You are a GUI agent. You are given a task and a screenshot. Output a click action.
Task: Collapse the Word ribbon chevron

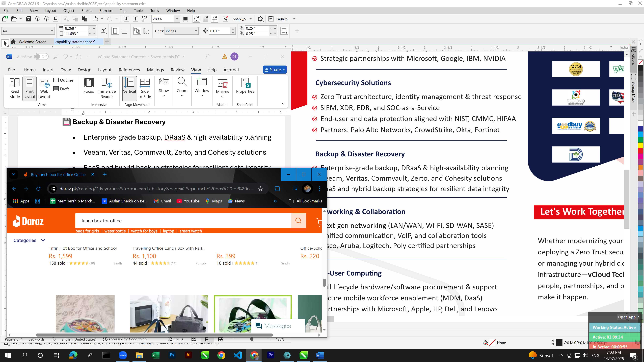[283, 103]
